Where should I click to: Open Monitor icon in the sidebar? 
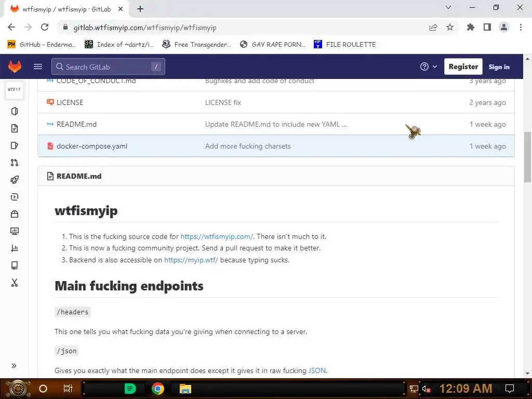14,231
